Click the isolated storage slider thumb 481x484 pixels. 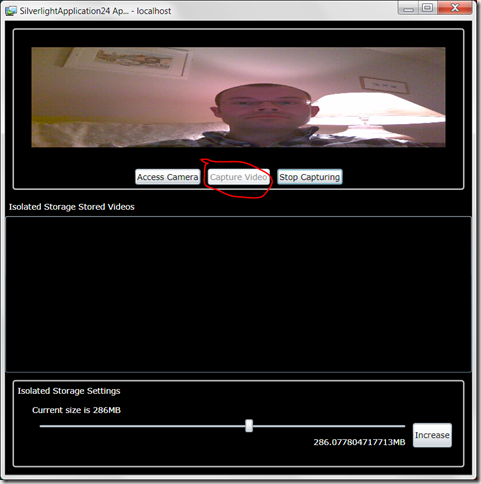click(249, 426)
